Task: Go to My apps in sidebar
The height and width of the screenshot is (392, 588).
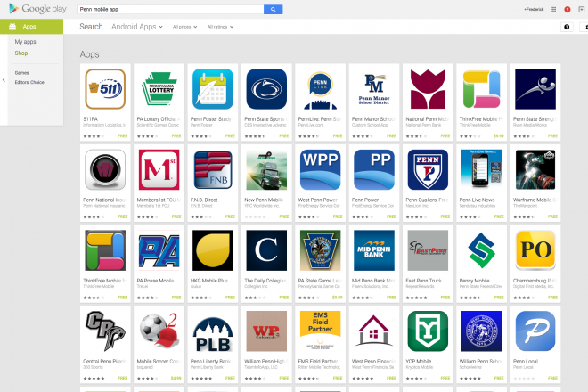Action: tap(26, 42)
